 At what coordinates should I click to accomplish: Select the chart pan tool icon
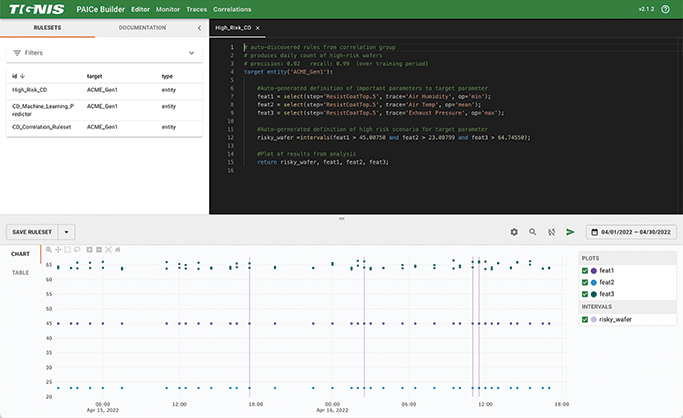(x=58, y=249)
